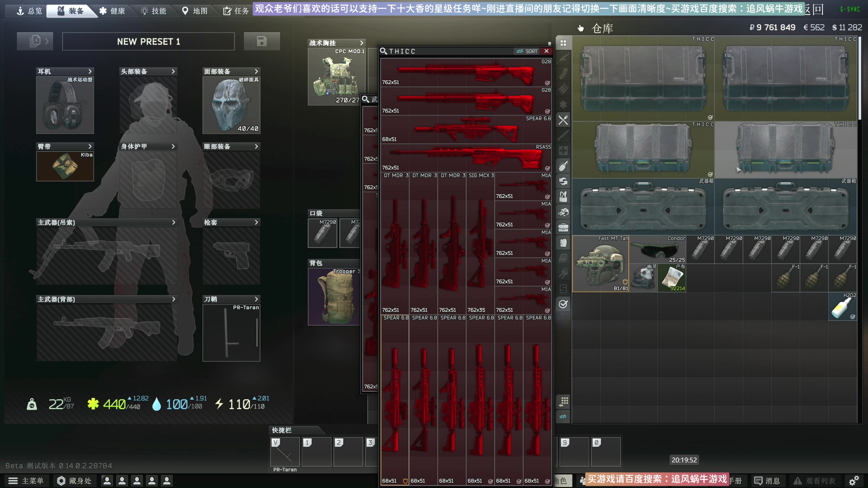This screenshot has width=868, height=488.
Task: Expand the 主武器(吊索) sling weapon chevron
Action: (x=173, y=222)
